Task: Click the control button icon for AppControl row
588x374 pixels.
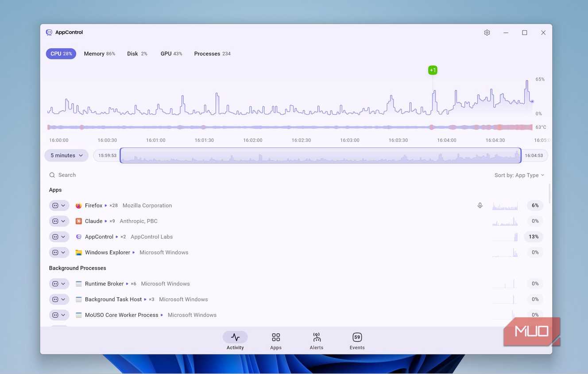Action: [55, 237]
